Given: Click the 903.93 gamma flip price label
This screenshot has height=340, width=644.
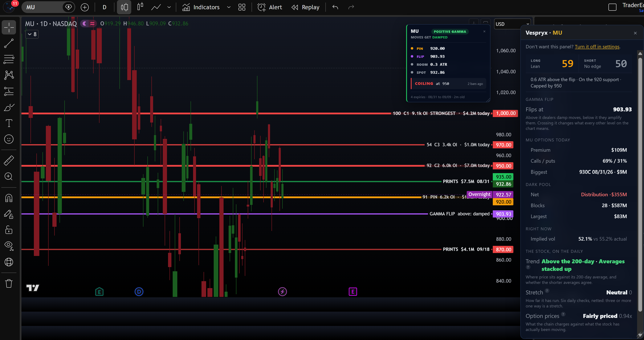Looking at the screenshot, I should 503,214.
